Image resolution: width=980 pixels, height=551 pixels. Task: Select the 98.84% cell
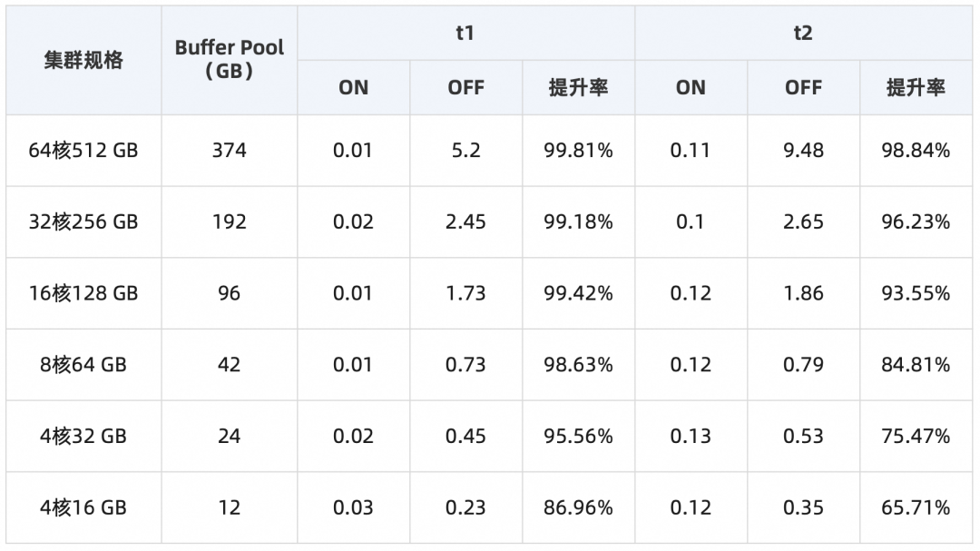coord(916,150)
